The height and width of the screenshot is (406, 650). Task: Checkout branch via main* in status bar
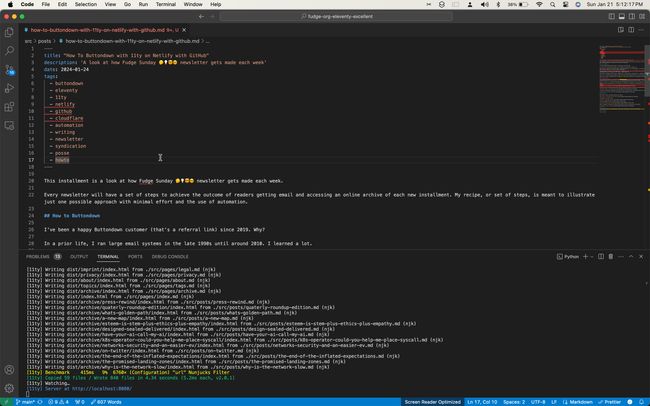25,402
